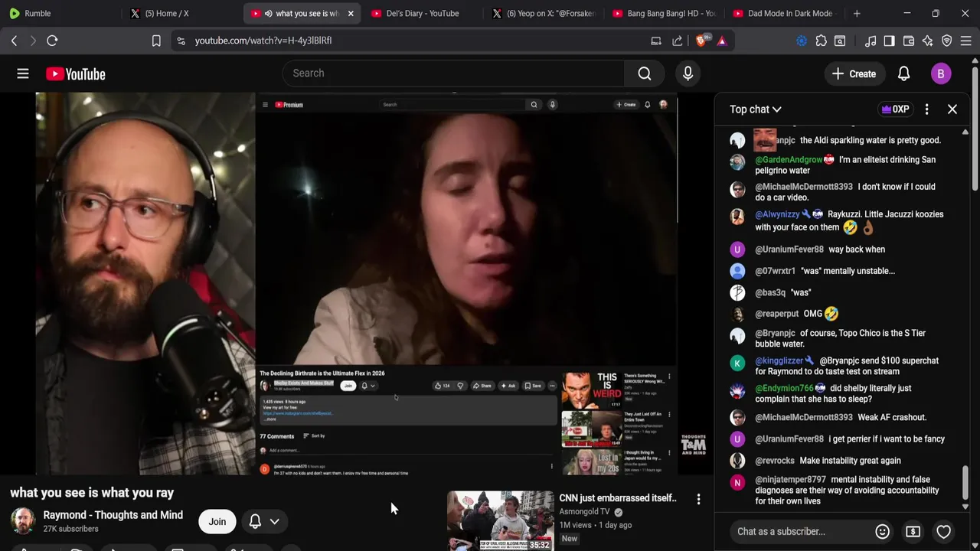Click the 0XP channel points badge
The height and width of the screenshot is (551, 980).
pyautogui.click(x=895, y=109)
